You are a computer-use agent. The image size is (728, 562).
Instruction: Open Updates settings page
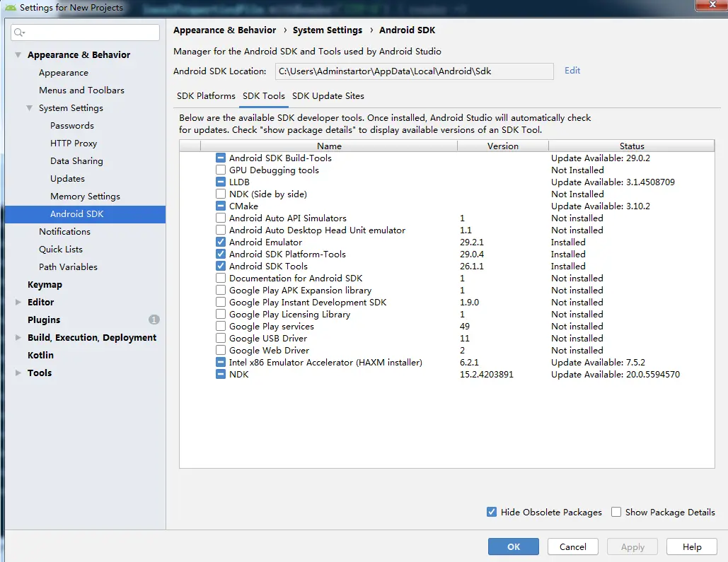click(67, 179)
